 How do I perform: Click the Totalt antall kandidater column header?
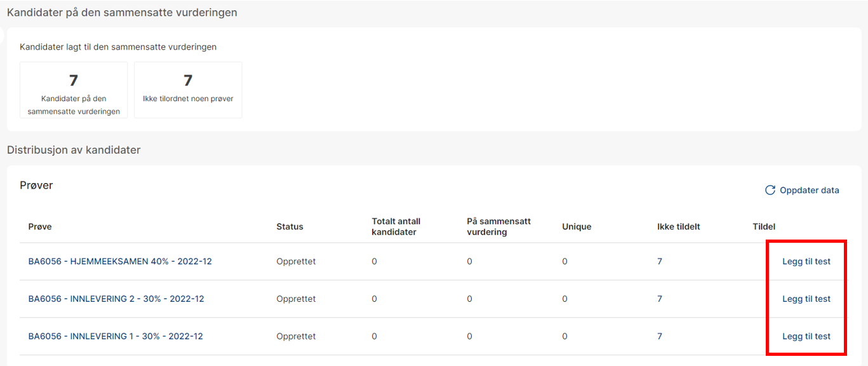point(396,226)
